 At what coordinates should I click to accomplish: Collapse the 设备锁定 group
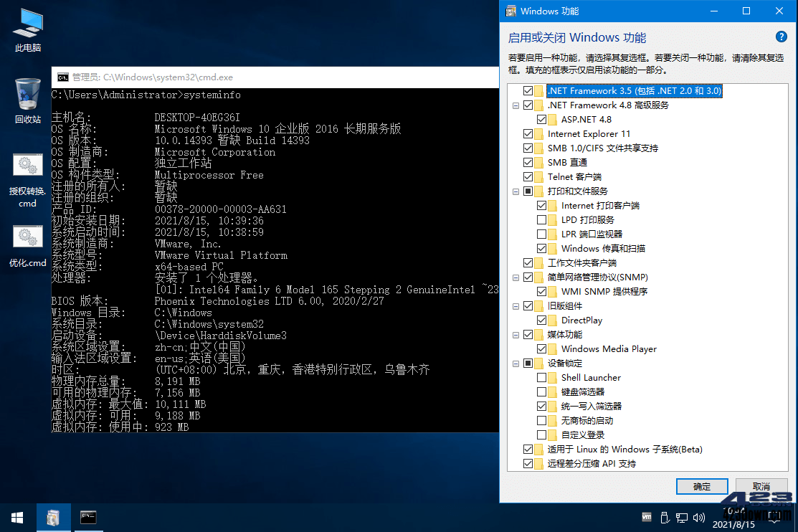[516, 363]
